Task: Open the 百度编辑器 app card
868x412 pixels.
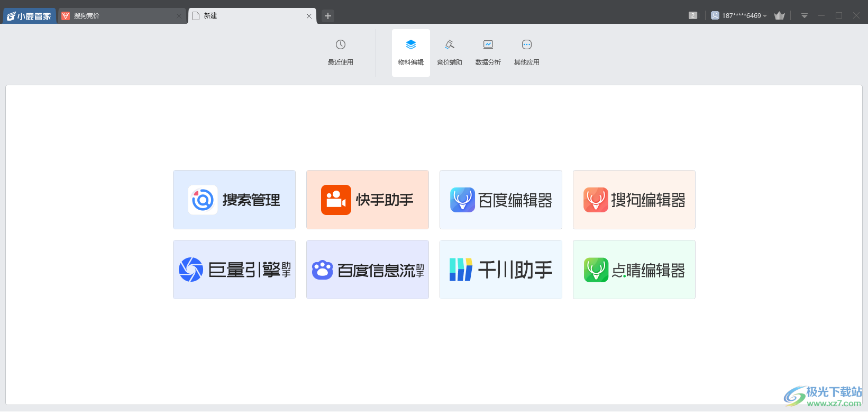Action: (x=501, y=200)
